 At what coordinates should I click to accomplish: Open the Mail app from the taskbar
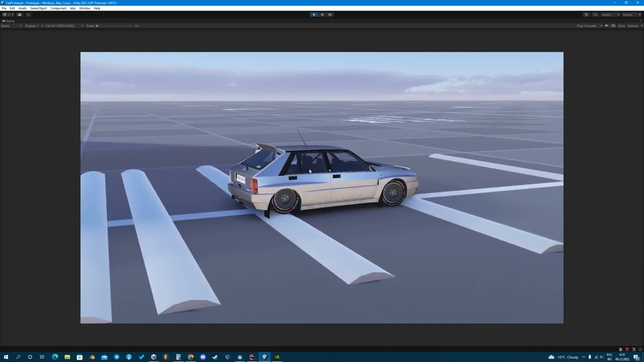coord(104,357)
